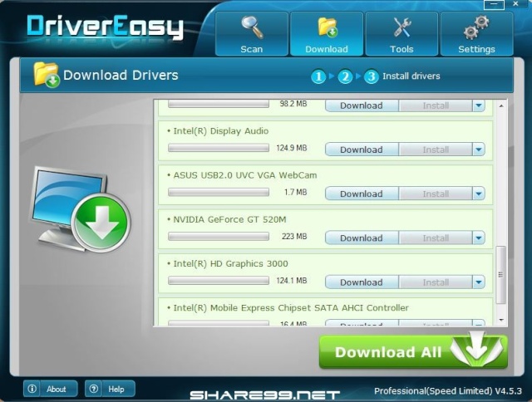Select the Intel(R) Display Audio label
532x402 pixels.
point(221,131)
